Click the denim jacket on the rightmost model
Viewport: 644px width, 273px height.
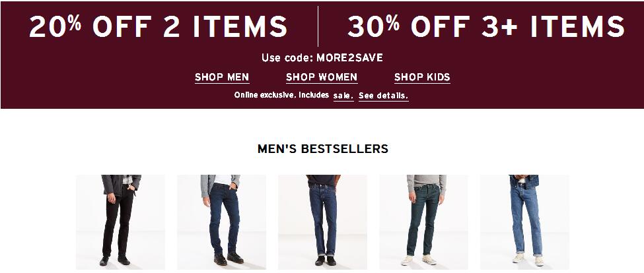click(524, 181)
